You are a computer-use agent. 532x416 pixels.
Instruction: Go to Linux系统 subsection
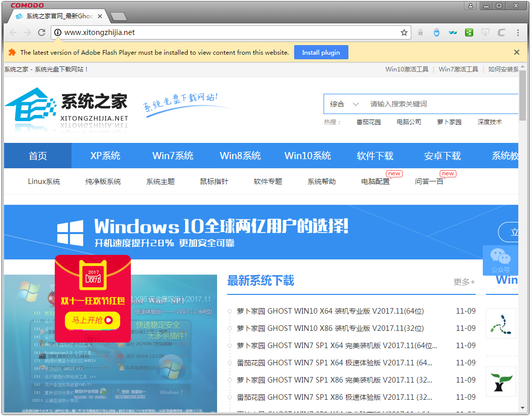pos(44,182)
